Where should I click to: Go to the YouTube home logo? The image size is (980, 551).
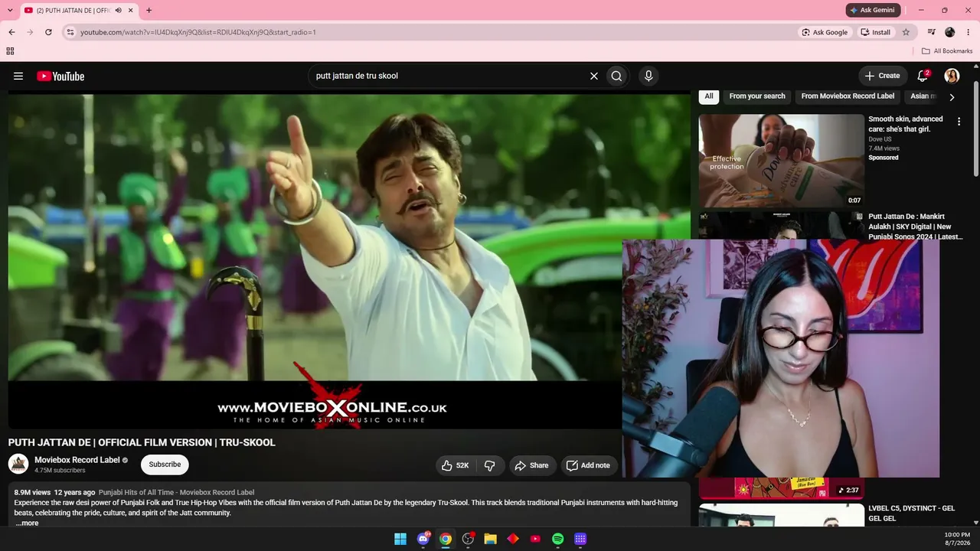[x=60, y=76]
